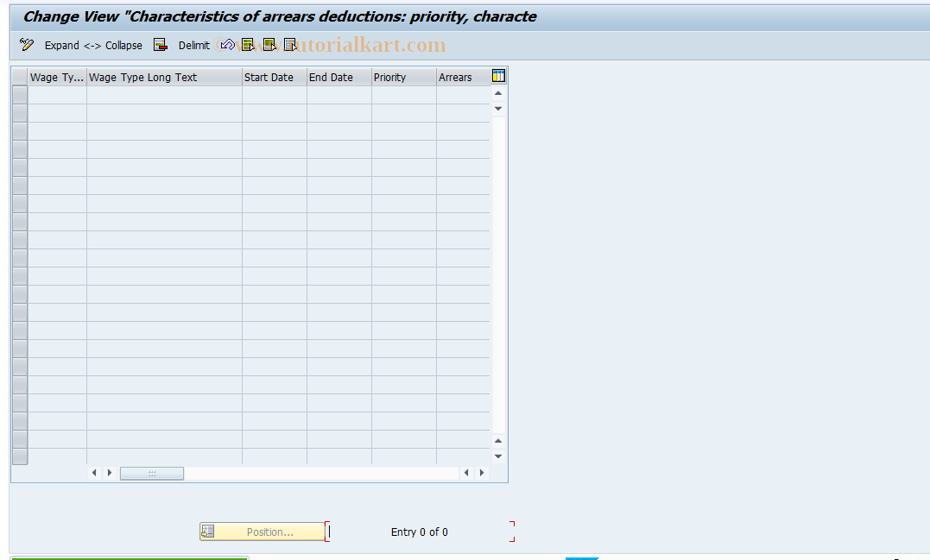This screenshot has height=560, width=930.
Task: Click horizontal scrollbar left arrow at far end
Action: pyautogui.click(x=466, y=473)
